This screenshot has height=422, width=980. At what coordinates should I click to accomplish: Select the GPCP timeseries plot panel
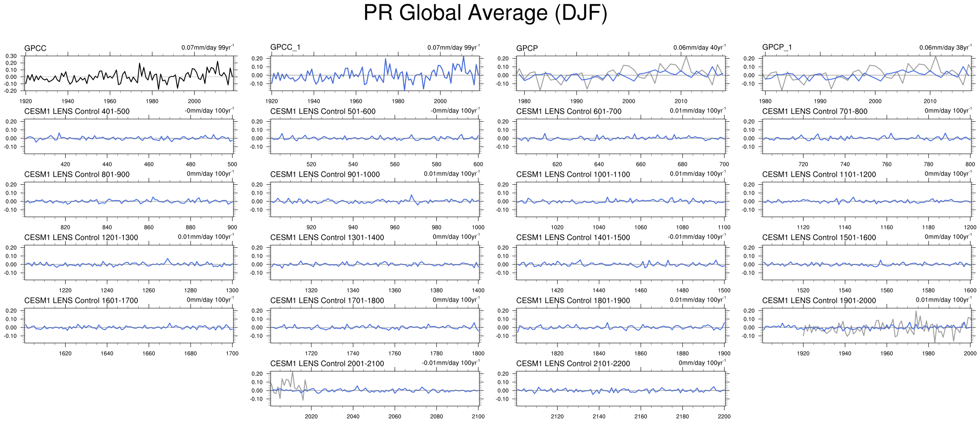point(621,73)
